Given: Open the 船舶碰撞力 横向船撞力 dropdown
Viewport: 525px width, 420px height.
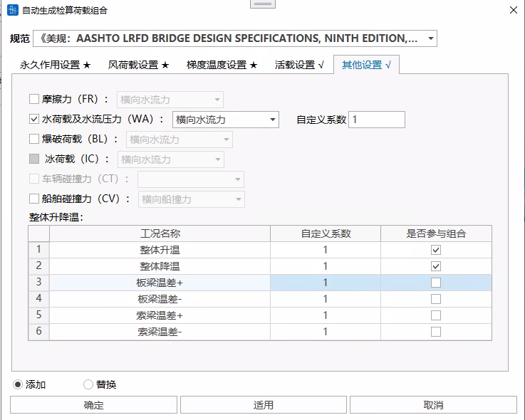Looking at the screenshot, I should (192, 199).
